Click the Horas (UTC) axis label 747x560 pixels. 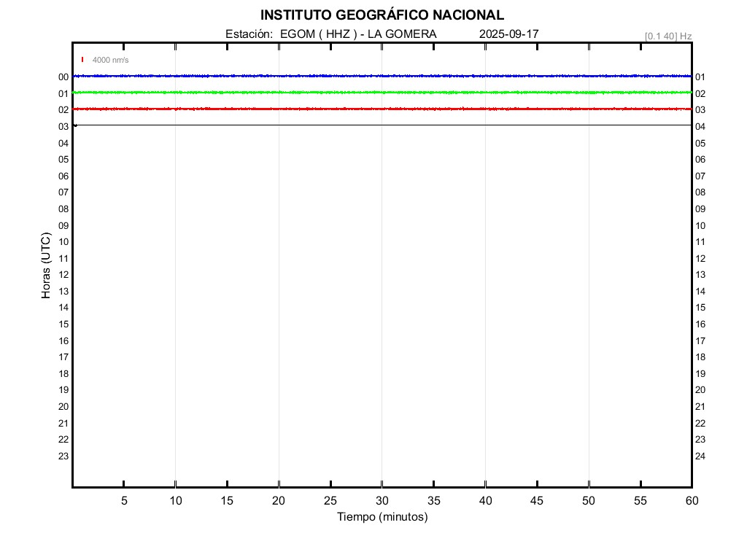(46, 265)
